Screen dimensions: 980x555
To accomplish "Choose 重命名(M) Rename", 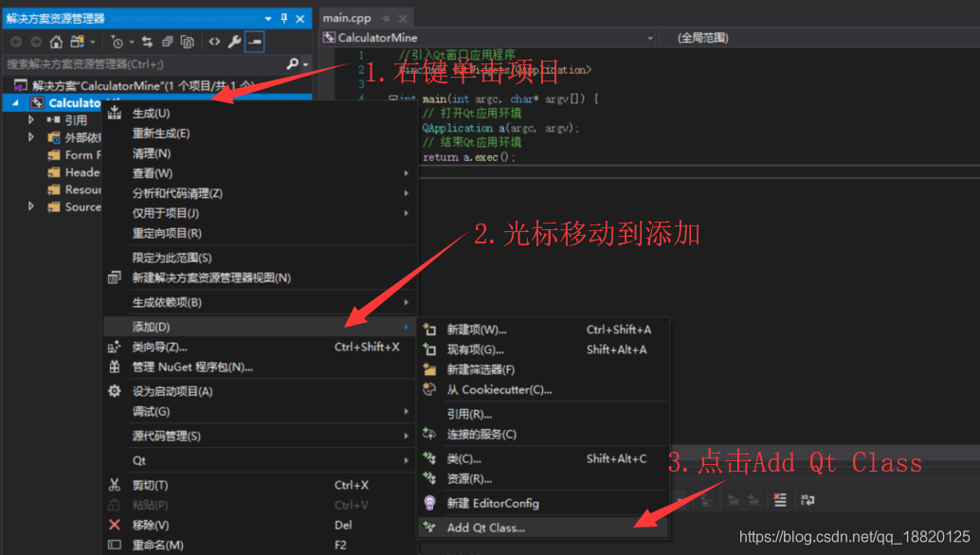I will click(260, 545).
